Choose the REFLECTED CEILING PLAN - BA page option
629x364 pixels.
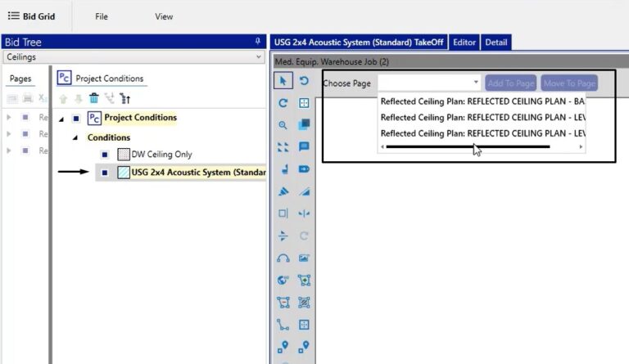(482, 101)
